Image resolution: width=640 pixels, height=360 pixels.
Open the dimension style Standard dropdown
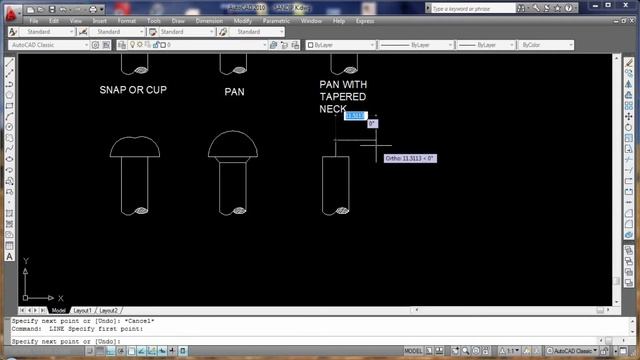[x=118, y=32]
